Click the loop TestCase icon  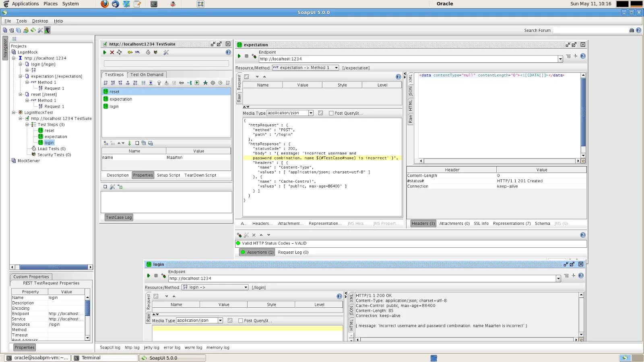point(119,52)
